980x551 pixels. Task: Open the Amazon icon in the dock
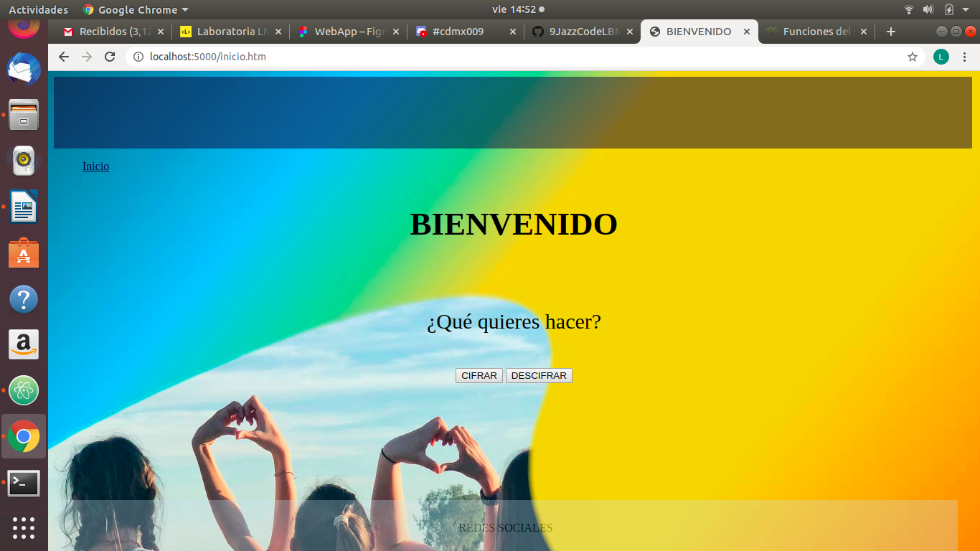[x=24, y=344]
